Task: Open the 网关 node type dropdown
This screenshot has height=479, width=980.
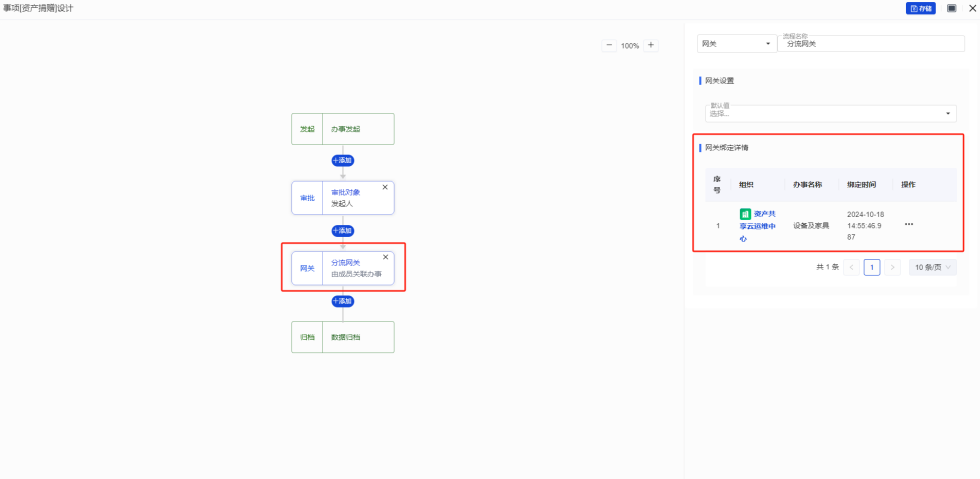Action: 736,44
